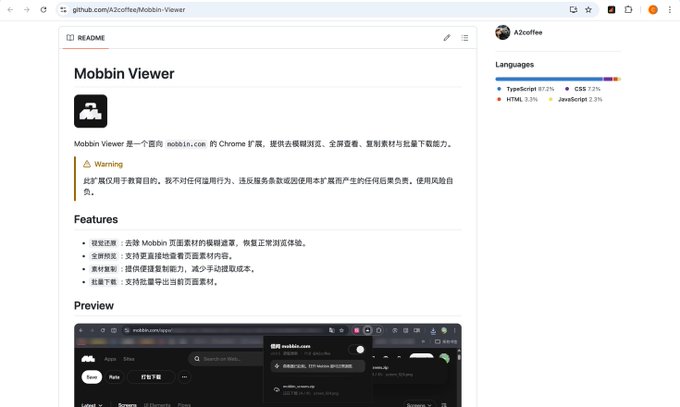The image size is (680, 407).
Task: Click the HTML language link
Action: click(x=517, y=99)
